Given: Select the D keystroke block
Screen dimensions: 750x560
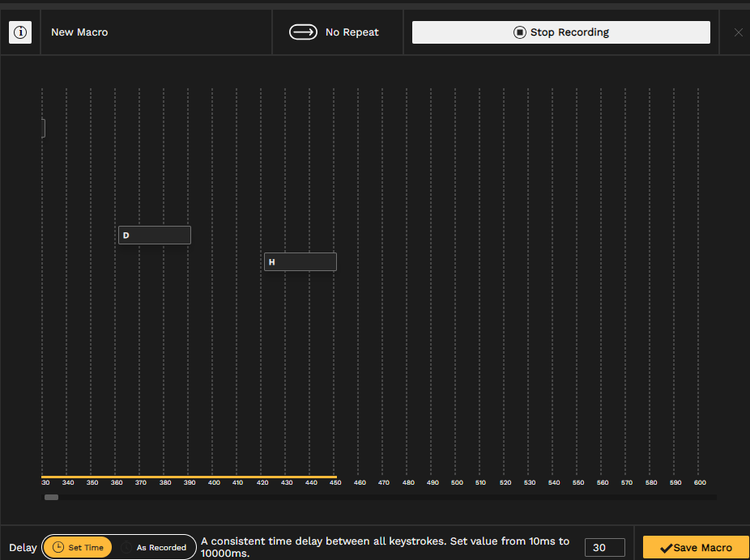Looking at the screenshot, I should click(x=155, y=235).
